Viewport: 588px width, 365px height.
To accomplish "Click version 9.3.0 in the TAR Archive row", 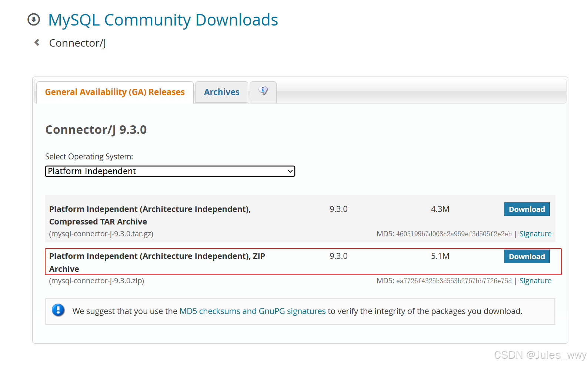I will pos(338,209).
